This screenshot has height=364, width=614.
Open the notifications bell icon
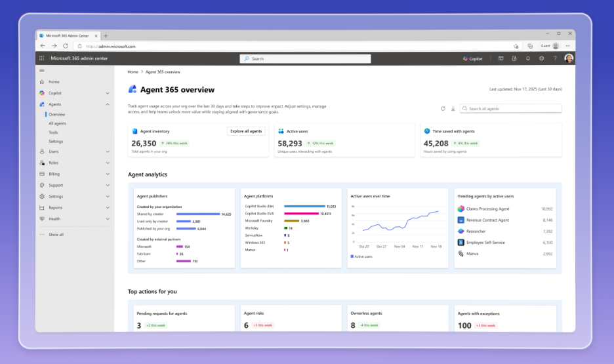(x=528, y=58)
